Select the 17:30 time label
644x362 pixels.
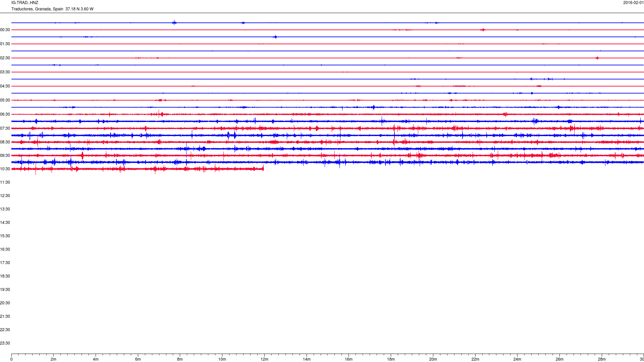5,263
